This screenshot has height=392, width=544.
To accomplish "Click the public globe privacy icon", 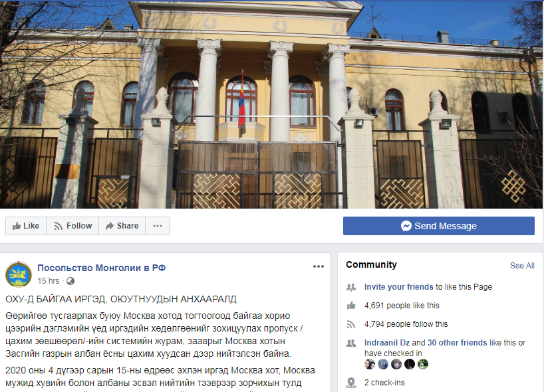I will [70, 281].
